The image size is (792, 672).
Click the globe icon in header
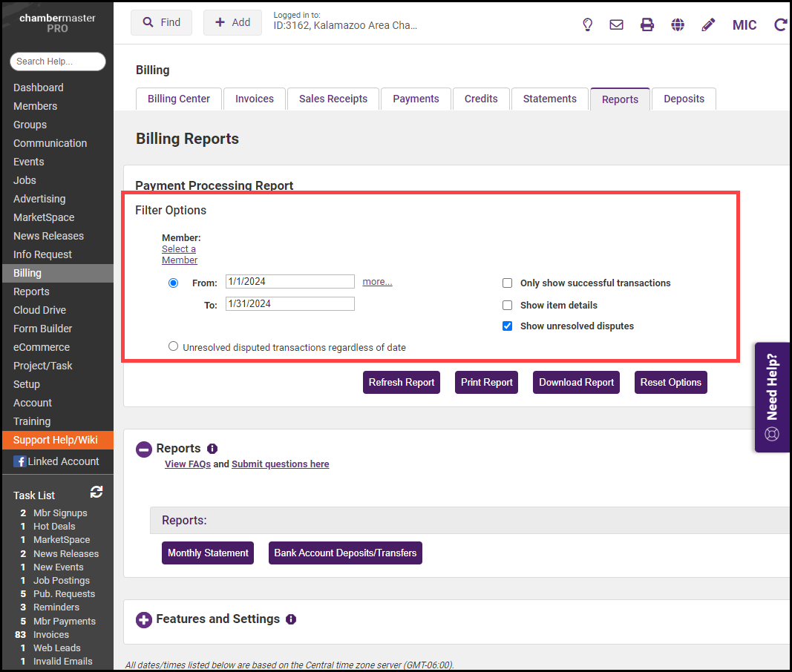tap(678, 24)
